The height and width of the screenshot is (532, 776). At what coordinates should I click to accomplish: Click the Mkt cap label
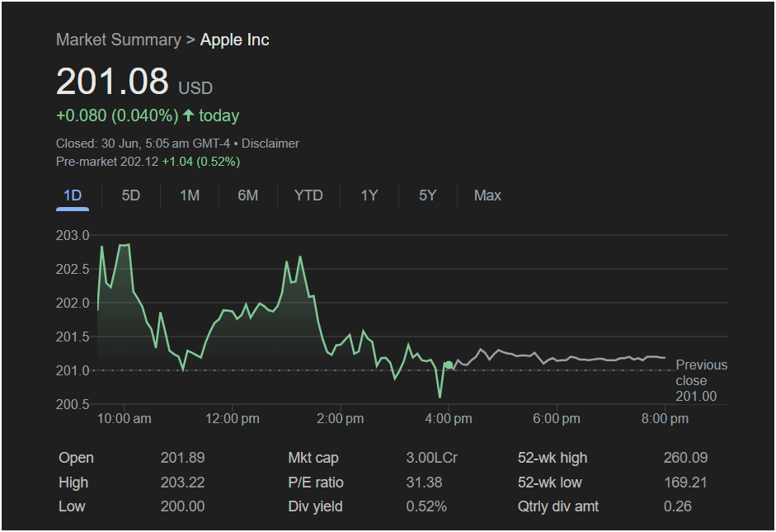[313, 458]
